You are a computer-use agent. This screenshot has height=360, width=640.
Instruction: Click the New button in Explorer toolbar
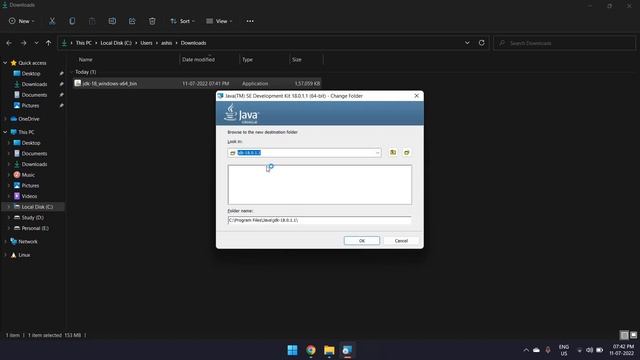click(22, 21)
